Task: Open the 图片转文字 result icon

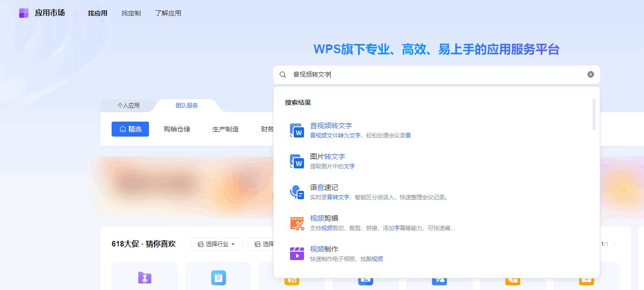Action: 297,161
